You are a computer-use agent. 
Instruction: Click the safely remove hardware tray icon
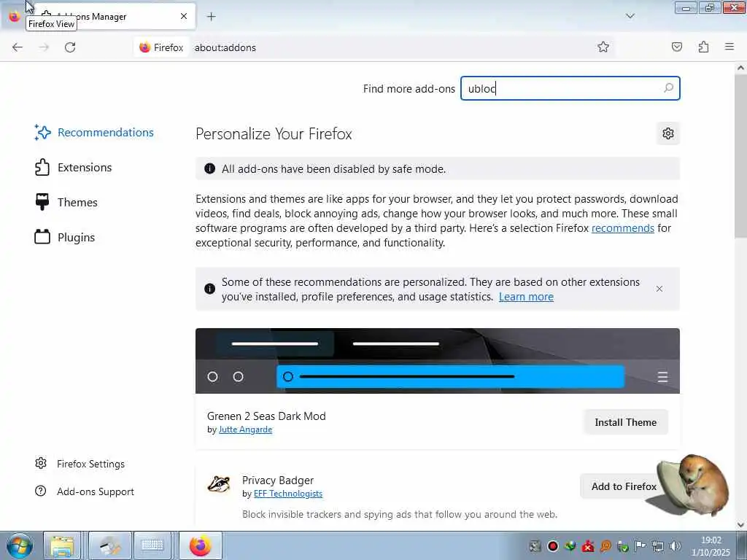[623, 546]
